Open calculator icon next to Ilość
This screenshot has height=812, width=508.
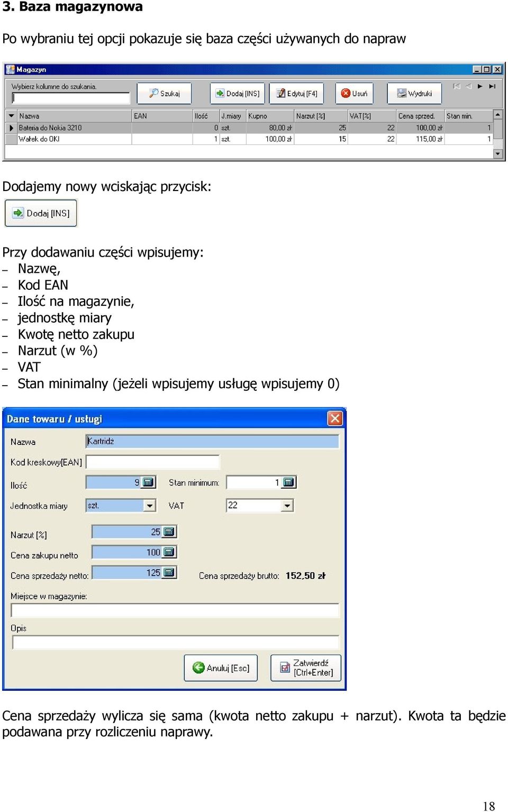click(x=149, y=482)
